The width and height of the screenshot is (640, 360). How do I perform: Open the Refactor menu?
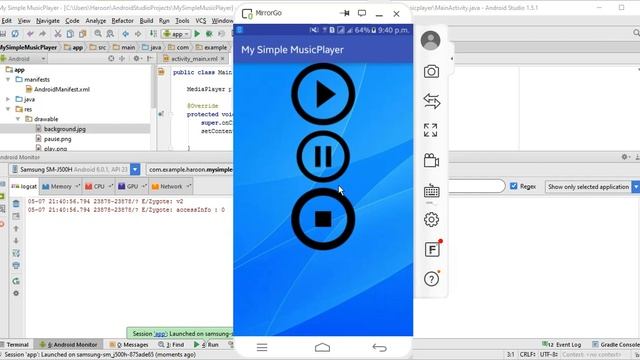122,20
